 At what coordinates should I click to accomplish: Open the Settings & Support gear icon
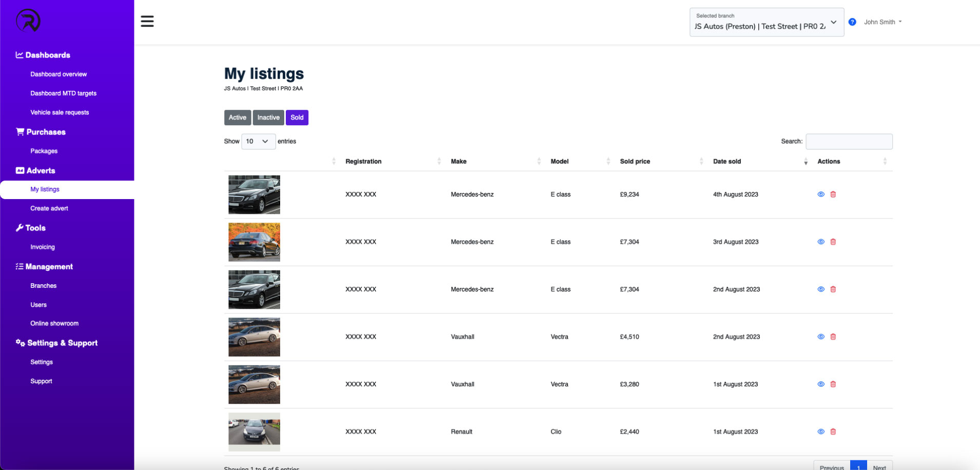tap(19, 343)
